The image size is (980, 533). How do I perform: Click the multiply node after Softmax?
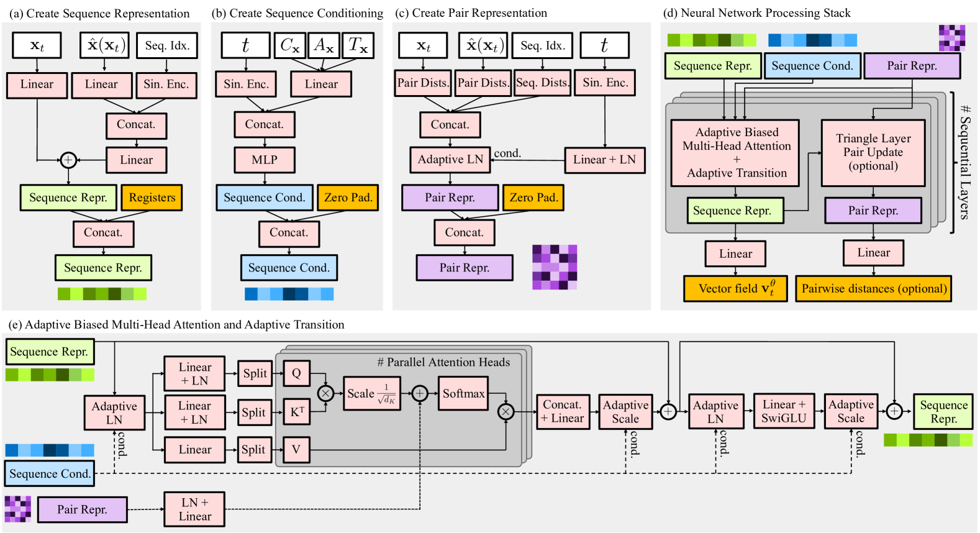click(x=506, y=411)
